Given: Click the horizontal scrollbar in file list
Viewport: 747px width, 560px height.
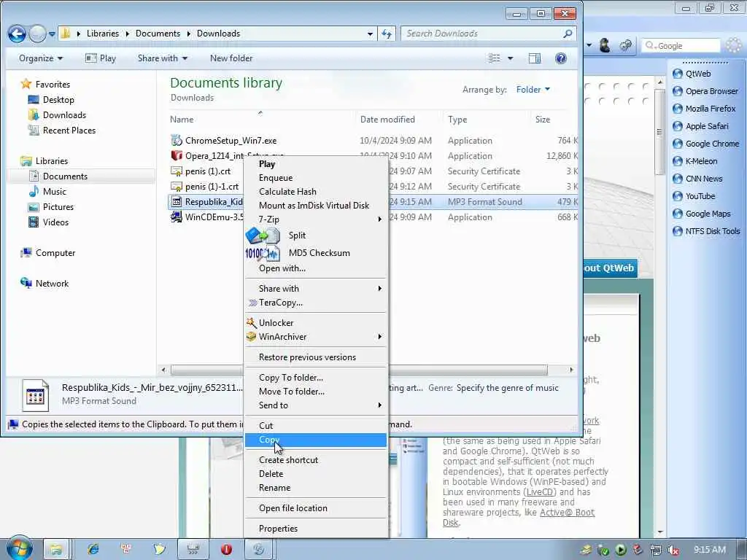Looking at the screenshot, I should pos(359,370).
